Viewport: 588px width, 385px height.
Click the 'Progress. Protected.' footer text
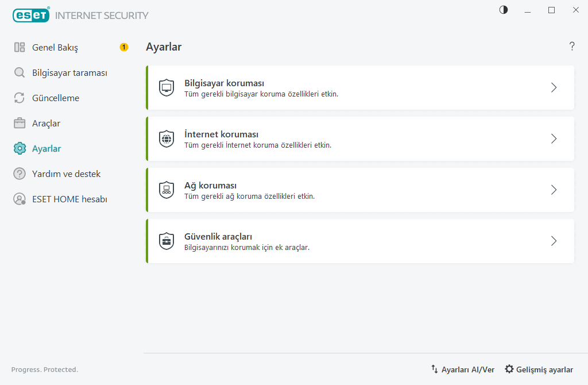[x=45, y=369]
